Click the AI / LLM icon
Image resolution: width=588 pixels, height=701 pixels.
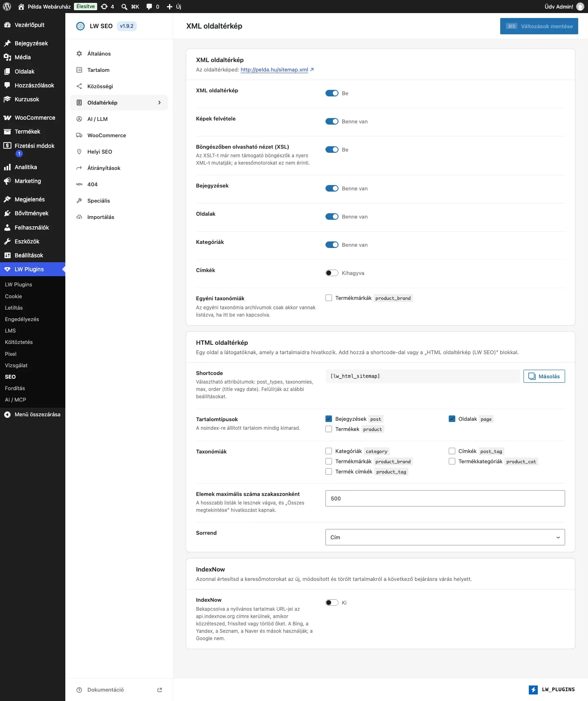[x=79, y=119]
